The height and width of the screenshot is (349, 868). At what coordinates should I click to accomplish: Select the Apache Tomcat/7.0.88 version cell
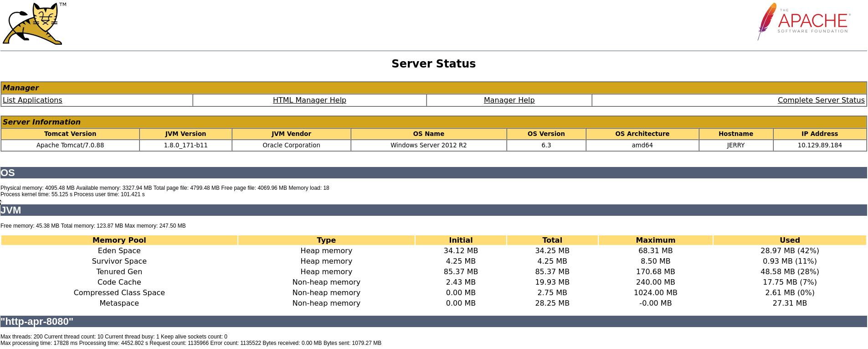70,145
